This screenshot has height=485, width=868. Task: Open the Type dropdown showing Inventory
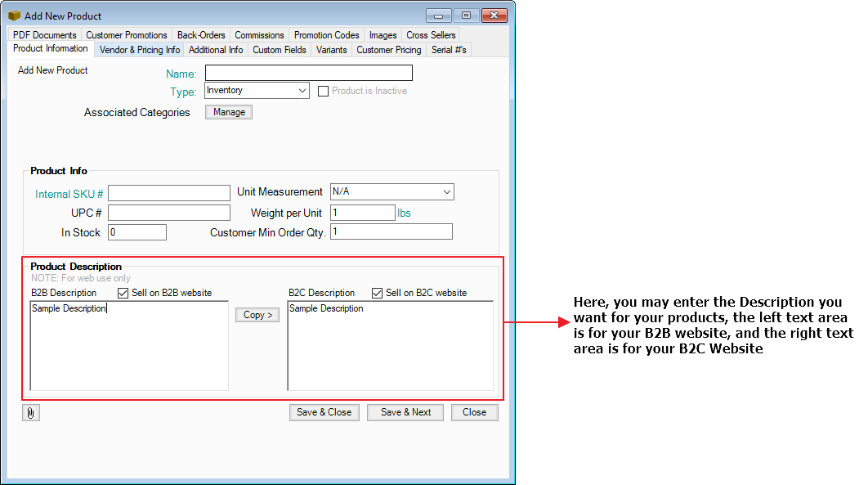(x=257, y=91)
